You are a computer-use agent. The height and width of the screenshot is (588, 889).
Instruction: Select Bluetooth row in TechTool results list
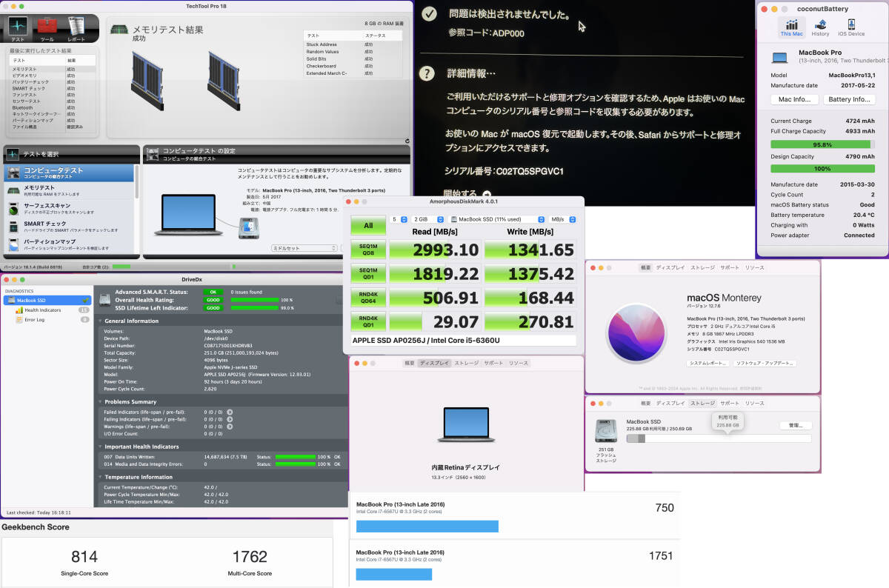(51, 107)
